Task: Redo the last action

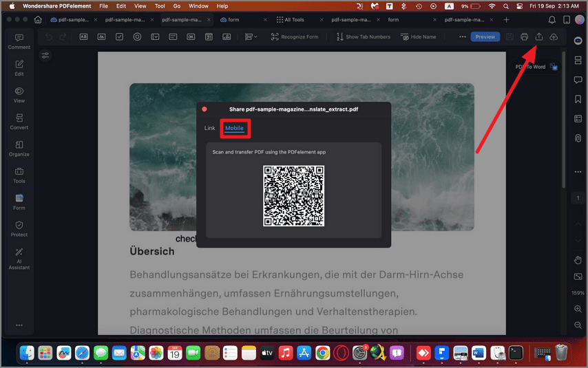Action: point(63,36)
